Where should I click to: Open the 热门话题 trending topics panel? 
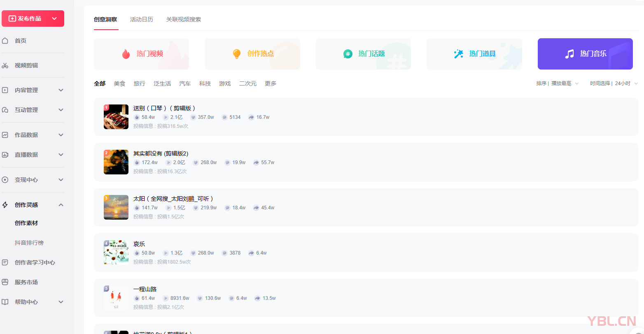click(363, 54)
